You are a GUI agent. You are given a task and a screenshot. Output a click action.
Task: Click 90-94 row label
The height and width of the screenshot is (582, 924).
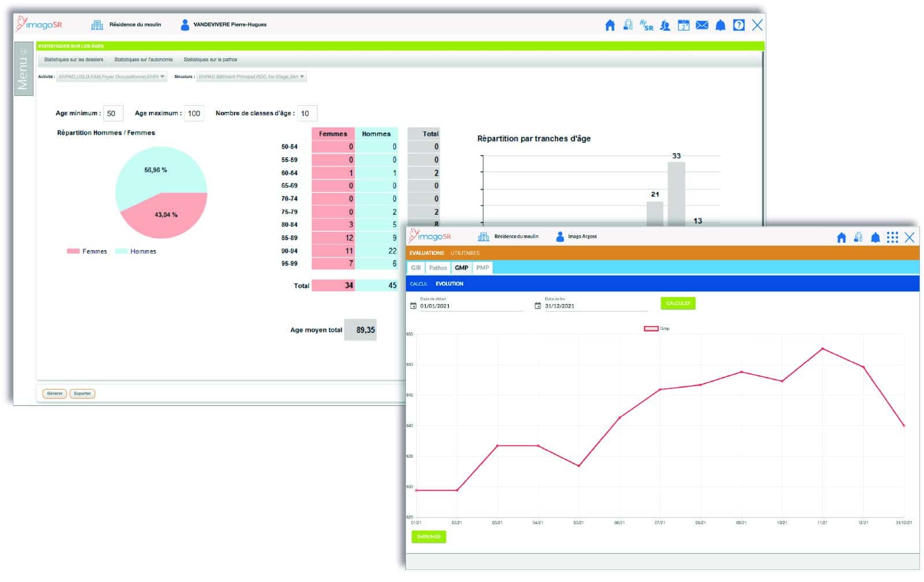pos(289,251)
